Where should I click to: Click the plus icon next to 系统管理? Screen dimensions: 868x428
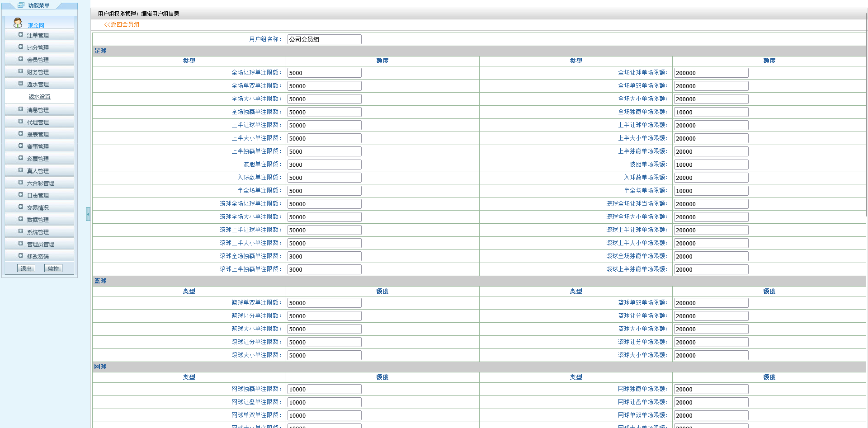(x=21, y=231)
